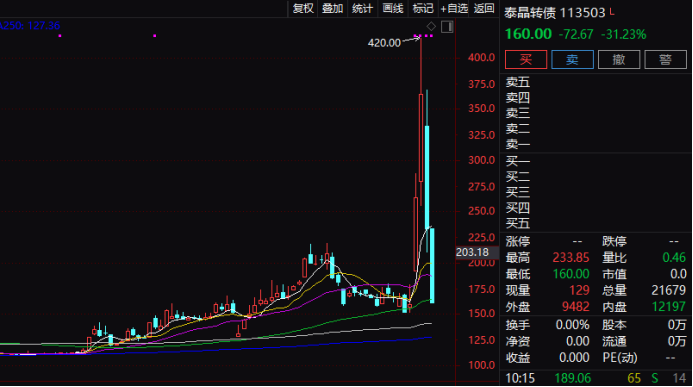Click the 撤 cancel order button

(619, 59)
